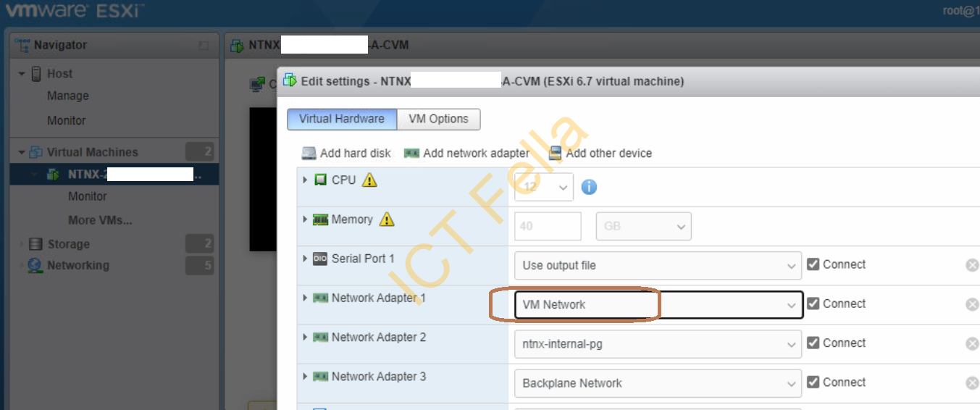
Task: Click the Virtual Machines count badge
Action: pyautogui.click(x=199, y=151)
